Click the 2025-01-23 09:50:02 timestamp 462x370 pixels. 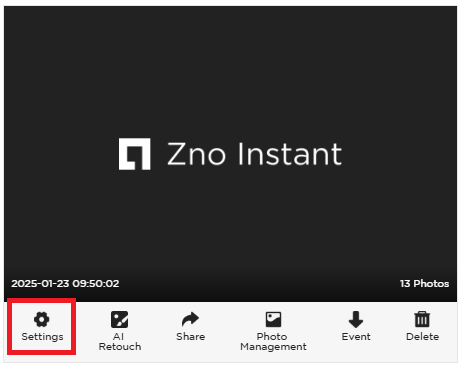[x=65, y=284]
